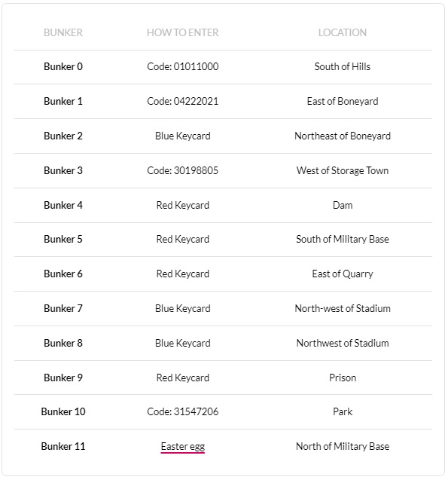Viewport: 448px width, 480px height.
Task: Click the North of Military Base cell
Action: (343, 446)
